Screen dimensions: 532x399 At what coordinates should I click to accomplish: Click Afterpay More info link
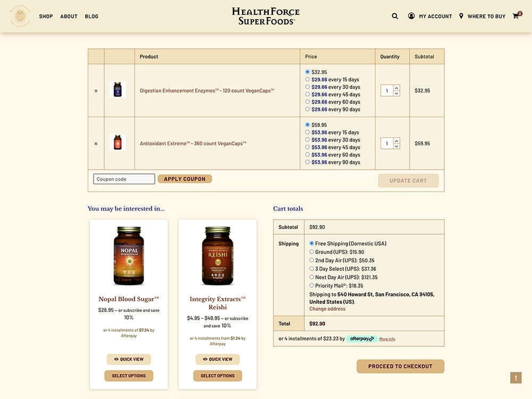point(387,339)
